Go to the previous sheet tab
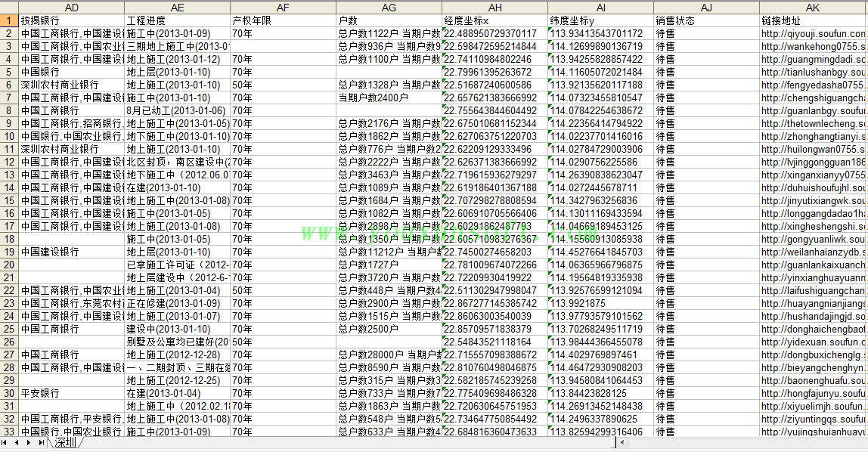The image size is (868, 452). pos(16,443)
